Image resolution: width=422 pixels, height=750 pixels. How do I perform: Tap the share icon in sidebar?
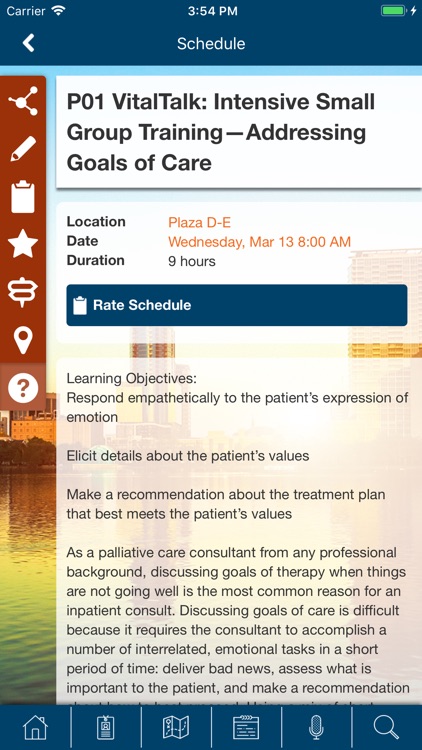(x=23, y=101)
